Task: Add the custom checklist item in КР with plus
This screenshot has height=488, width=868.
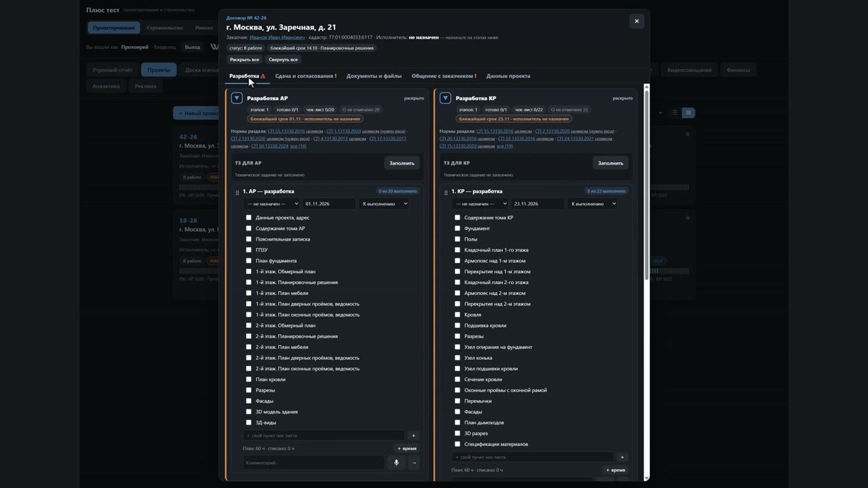Action: click(622, 457)
